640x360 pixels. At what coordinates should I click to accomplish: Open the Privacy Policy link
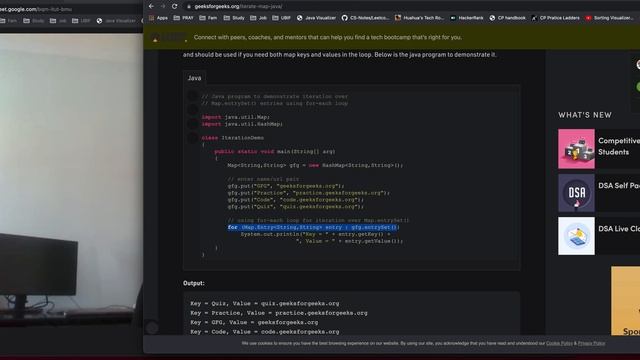[591, 343]
